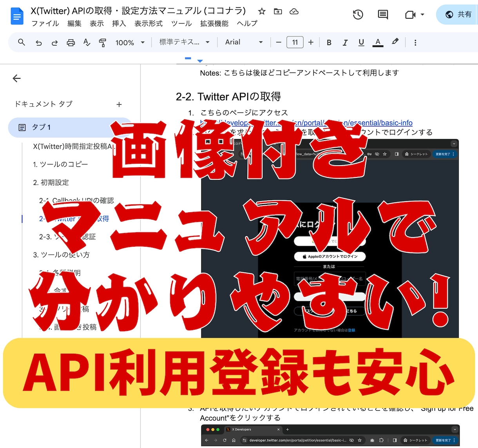Click the 共有 share button
Screen dimensions: 478x448
tap(458, 14)
